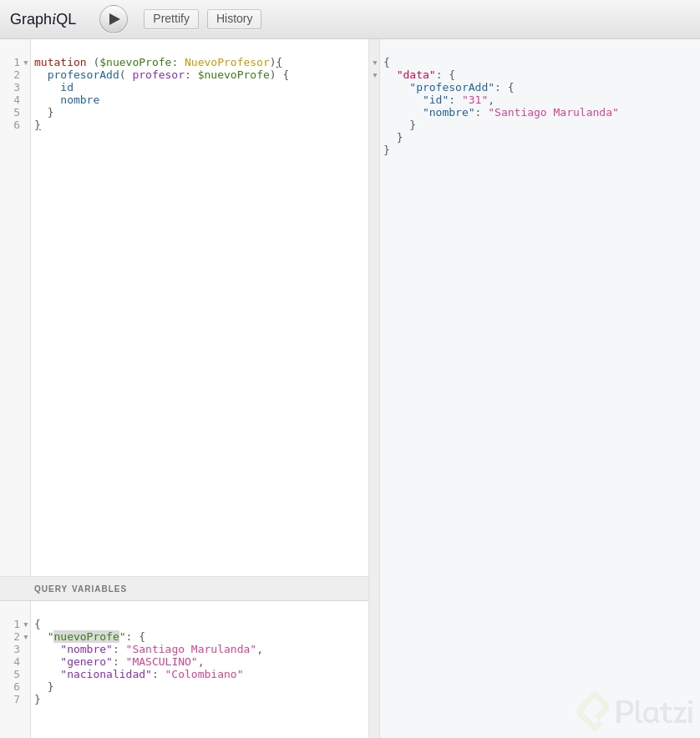700x738 pixels.
Task: Open the History panel
Action: tap(234, 18)
